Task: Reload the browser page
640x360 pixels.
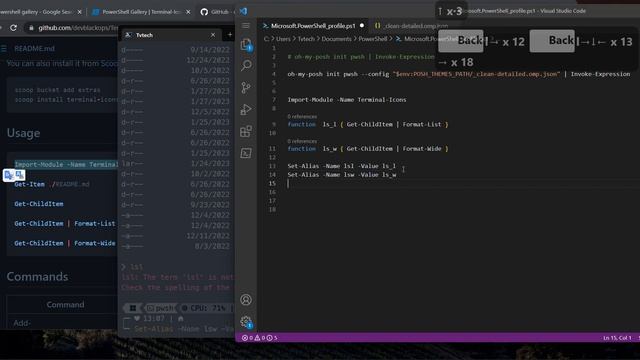Action: (x=13, y=28)
